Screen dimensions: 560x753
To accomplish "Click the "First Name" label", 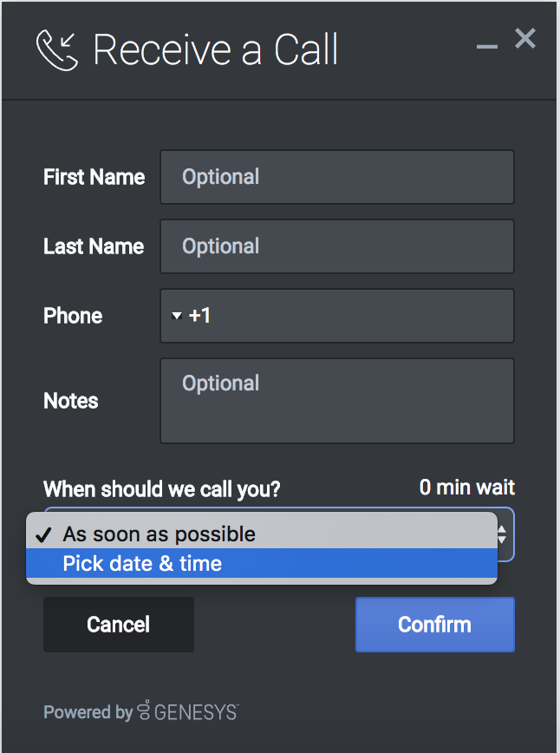I will 94,177.
